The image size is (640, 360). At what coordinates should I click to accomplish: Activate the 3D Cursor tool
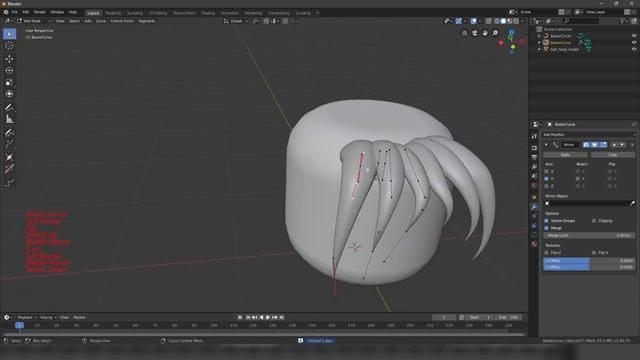click(x=9, y=46)
